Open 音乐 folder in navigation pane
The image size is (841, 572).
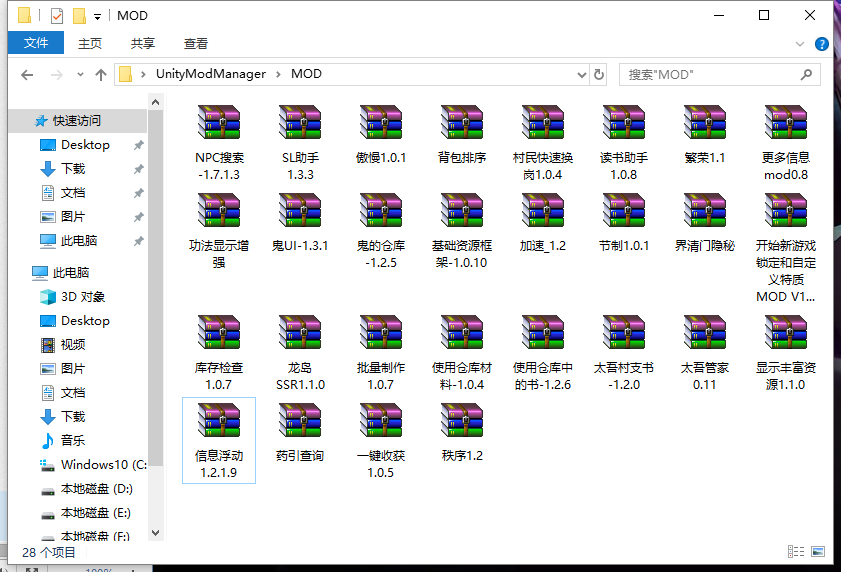(73, 441)
